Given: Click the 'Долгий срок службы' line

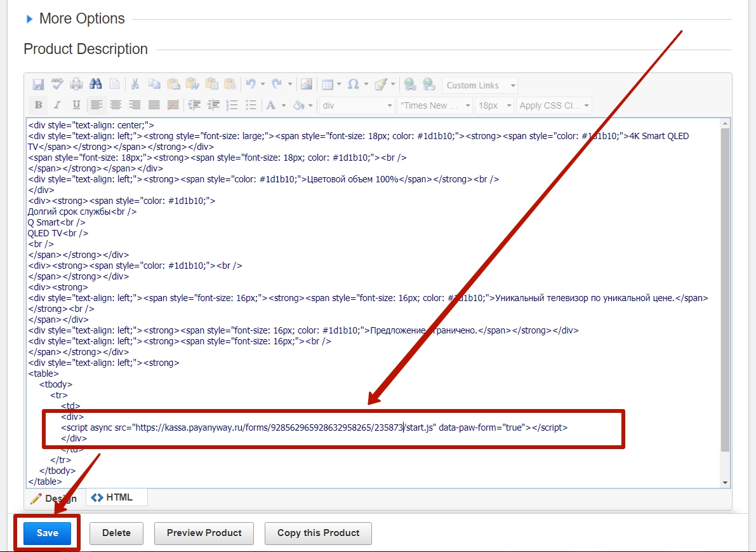Looking at the screenshot, I should click(x=82, y=212).
